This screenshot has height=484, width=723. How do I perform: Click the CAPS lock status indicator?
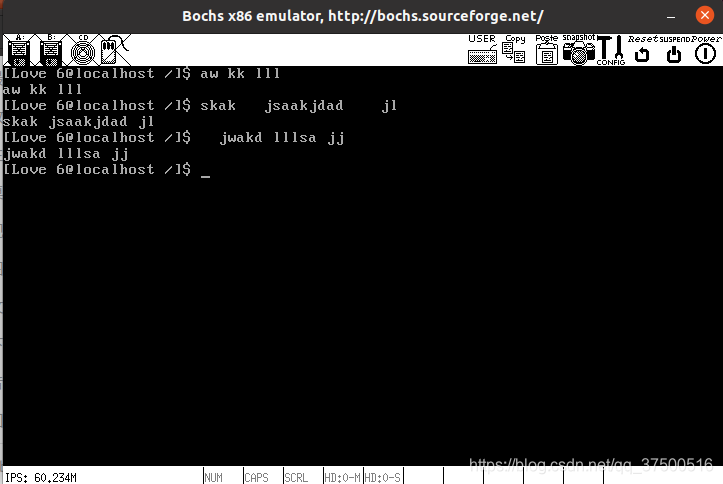[x=256, y=477]
